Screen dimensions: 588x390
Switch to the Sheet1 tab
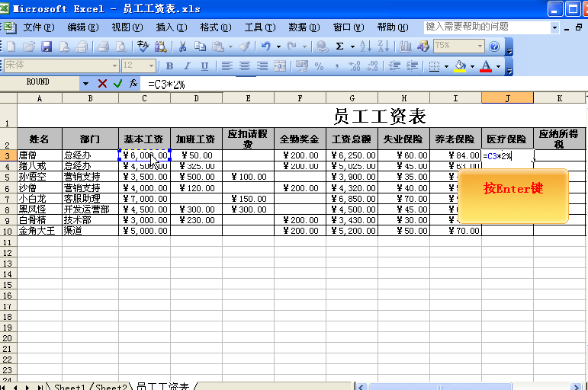pyautogui.click(x=69, y=386)
